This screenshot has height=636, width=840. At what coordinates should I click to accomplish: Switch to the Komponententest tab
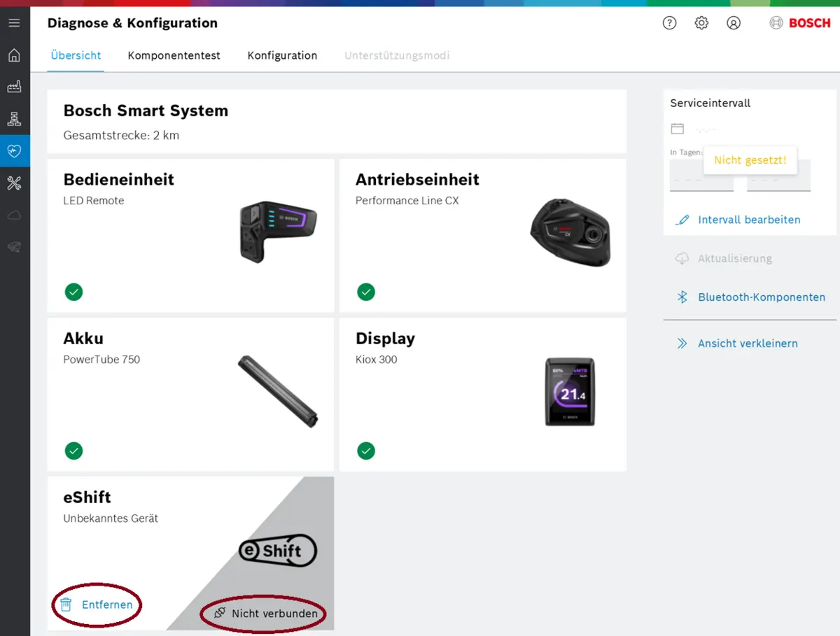[174, 55]
